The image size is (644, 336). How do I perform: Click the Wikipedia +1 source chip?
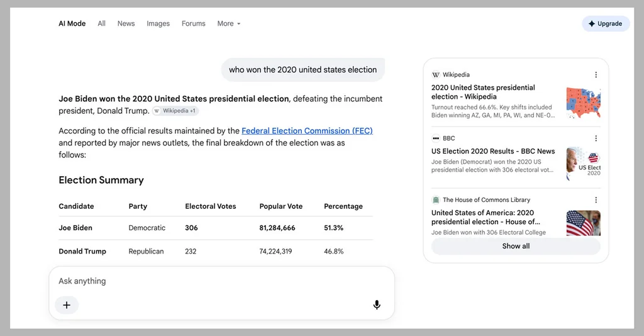175,111
